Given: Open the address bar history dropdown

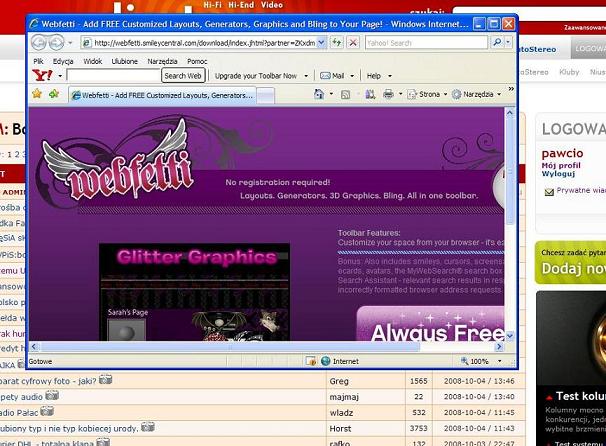Looking at the screenshot, I should point(321,43).
